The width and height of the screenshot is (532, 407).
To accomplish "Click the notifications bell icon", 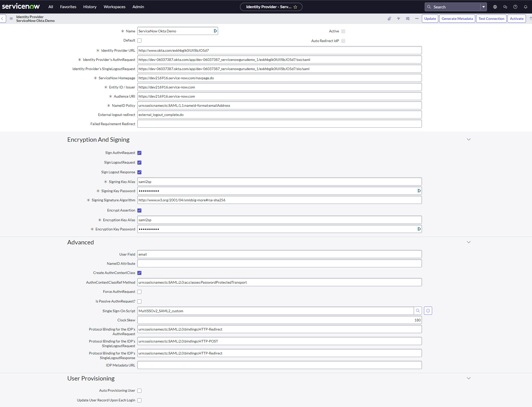I will [525, 7].
